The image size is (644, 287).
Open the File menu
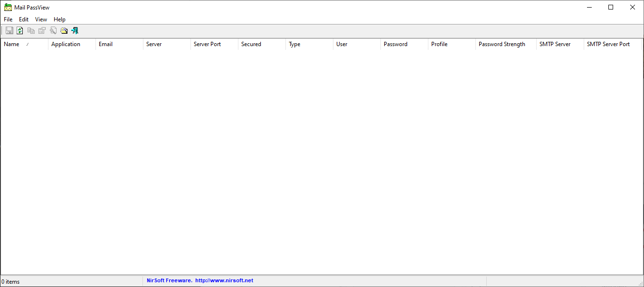click(x=8, y=19)
